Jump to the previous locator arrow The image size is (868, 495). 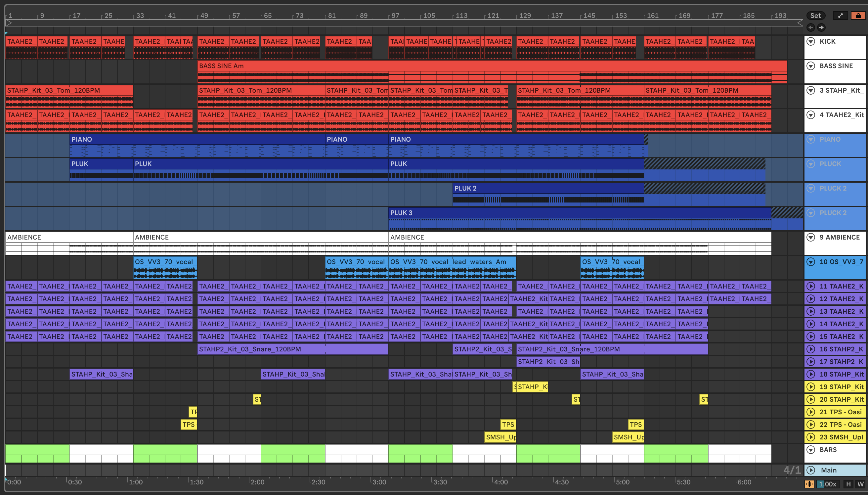(811, 27)
